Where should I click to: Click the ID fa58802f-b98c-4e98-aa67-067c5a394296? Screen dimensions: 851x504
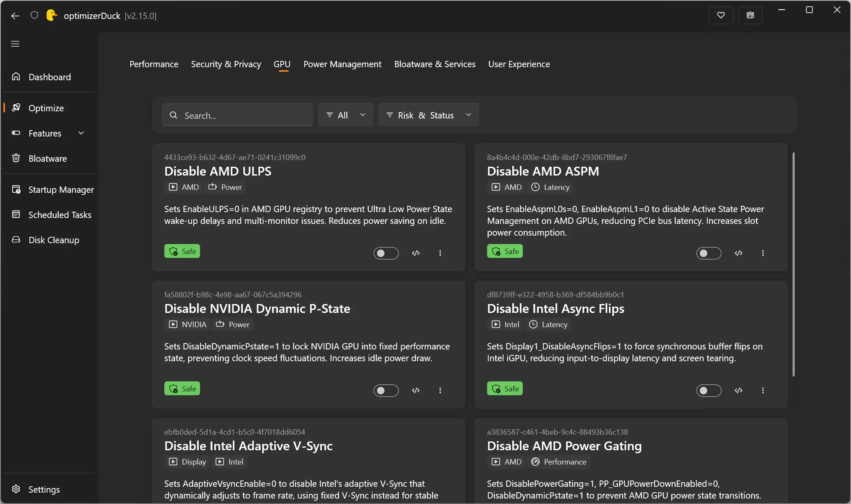(233, 295)
